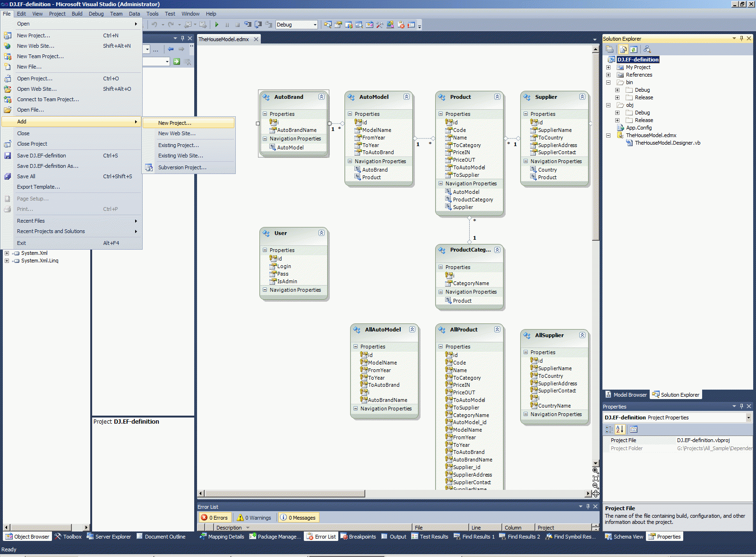This screenshot has height=557, width=756.
Task: Collapse the Product entity box
Action: coord(497,97)
